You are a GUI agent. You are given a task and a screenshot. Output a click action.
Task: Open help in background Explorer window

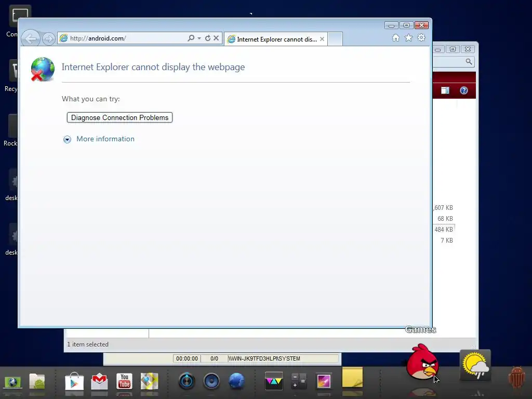coord(464,90)
